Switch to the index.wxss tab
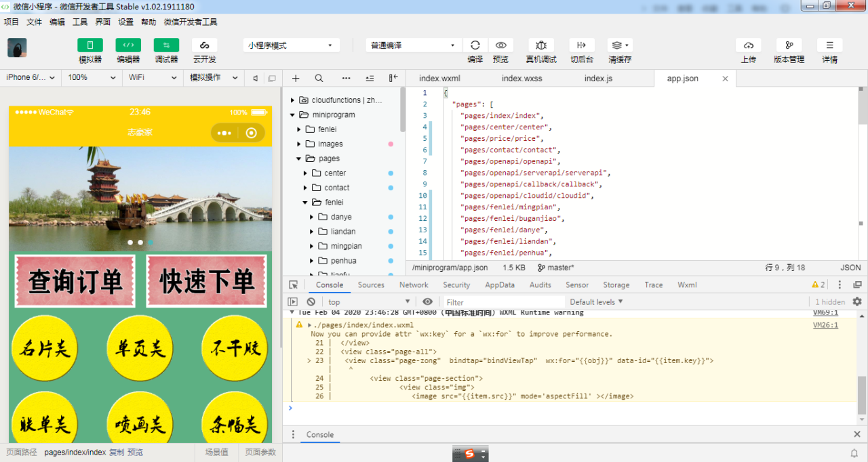The width and height of the screenshot is (868, 462). pos(521,79)
